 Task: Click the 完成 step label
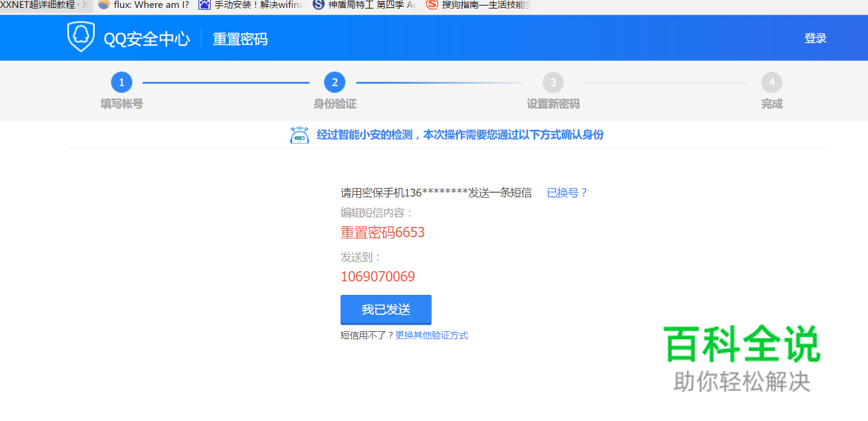771,104
